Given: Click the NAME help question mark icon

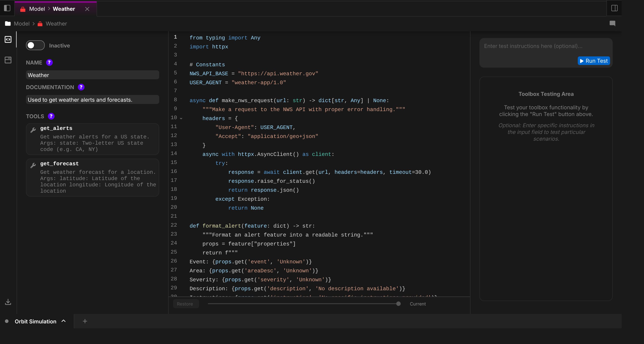Looking at the screenshot, I should pos(49,62).
